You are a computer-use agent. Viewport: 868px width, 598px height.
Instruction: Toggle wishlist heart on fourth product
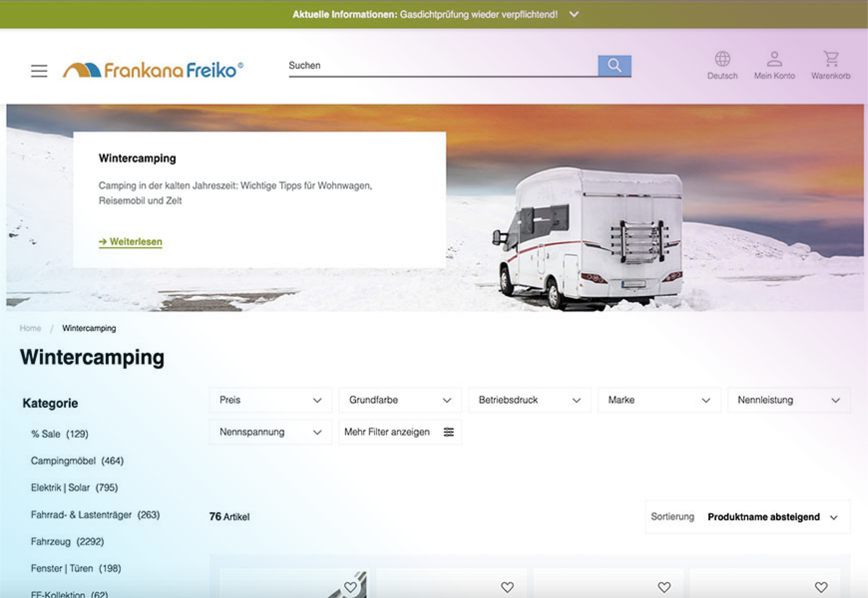coord(821,587)
